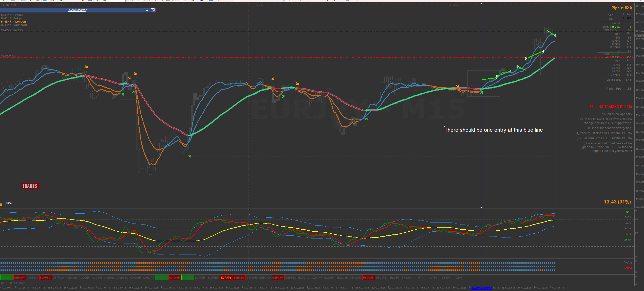
Task: Click the orange sell arrow above the left EMA peak
Action: coord(86,67)
